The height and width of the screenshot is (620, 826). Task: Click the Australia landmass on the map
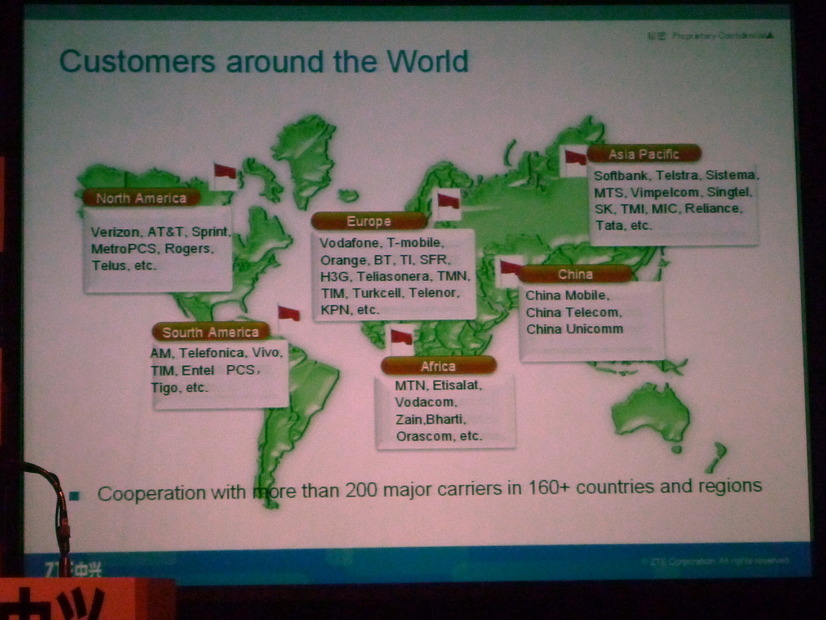coord(652,415)
